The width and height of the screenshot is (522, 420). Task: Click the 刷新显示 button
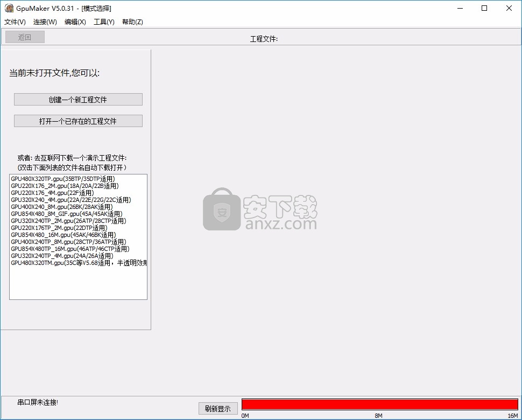click(x=218, y=409)
